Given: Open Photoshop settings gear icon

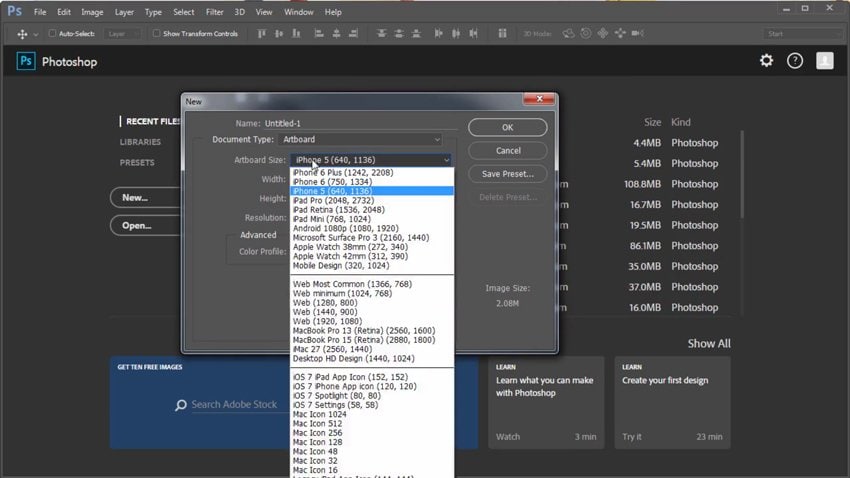Looking at the screenshot, I should [766, 60].
